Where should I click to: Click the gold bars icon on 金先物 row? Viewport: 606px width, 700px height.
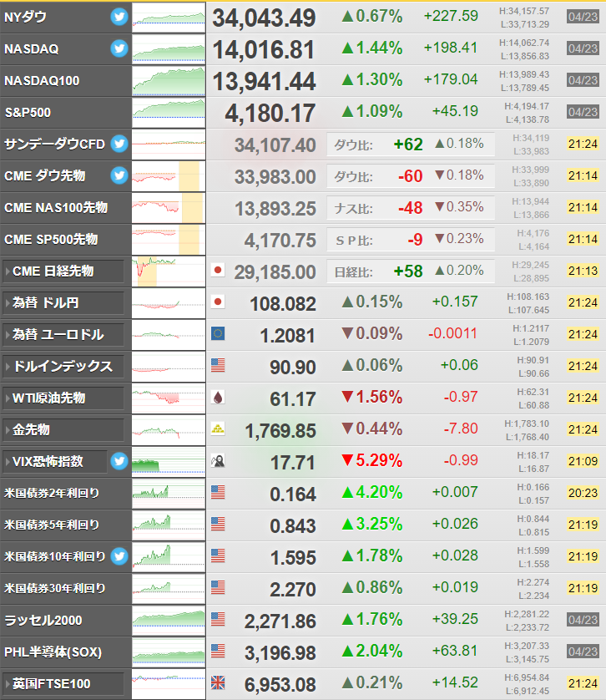click(218, 429)
